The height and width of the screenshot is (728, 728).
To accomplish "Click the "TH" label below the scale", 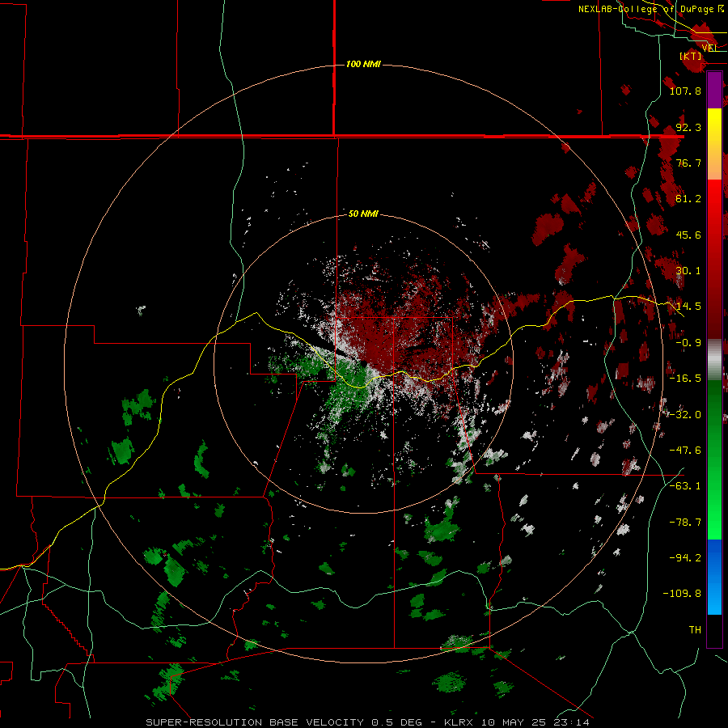I will tap(695, 630).
